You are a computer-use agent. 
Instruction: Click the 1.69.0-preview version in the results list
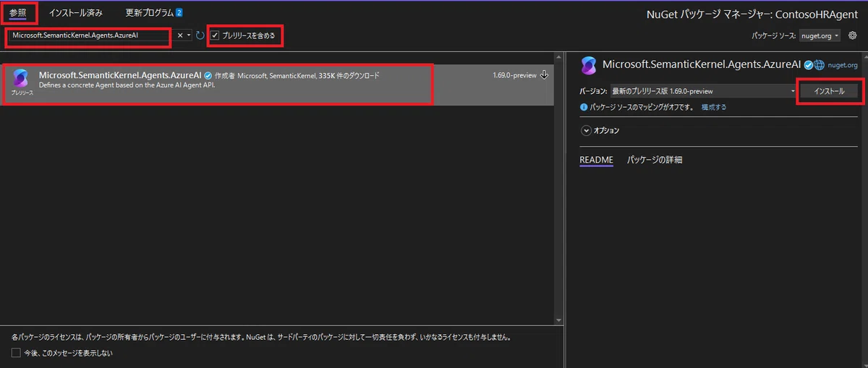[514, 75]
